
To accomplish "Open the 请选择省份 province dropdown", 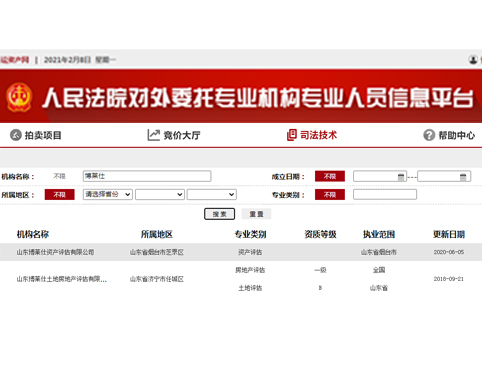I will [108, 194].
